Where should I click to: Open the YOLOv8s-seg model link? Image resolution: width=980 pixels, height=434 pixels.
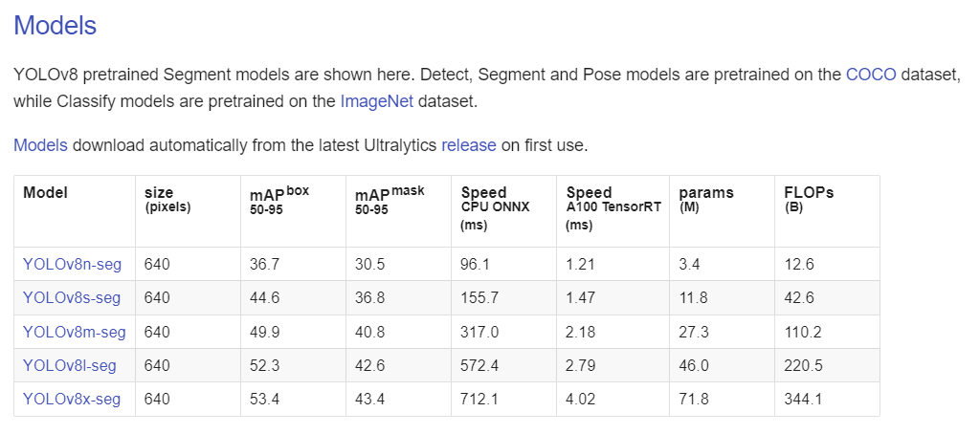tap(72, 297)
